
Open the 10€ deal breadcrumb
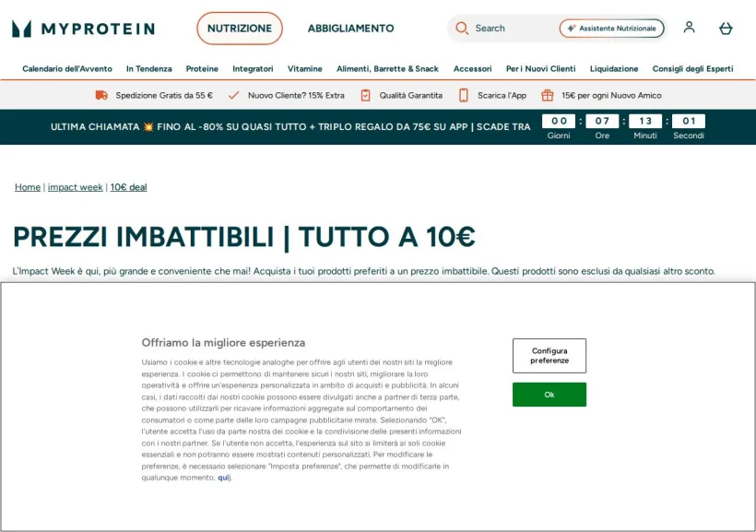(129, 187)
